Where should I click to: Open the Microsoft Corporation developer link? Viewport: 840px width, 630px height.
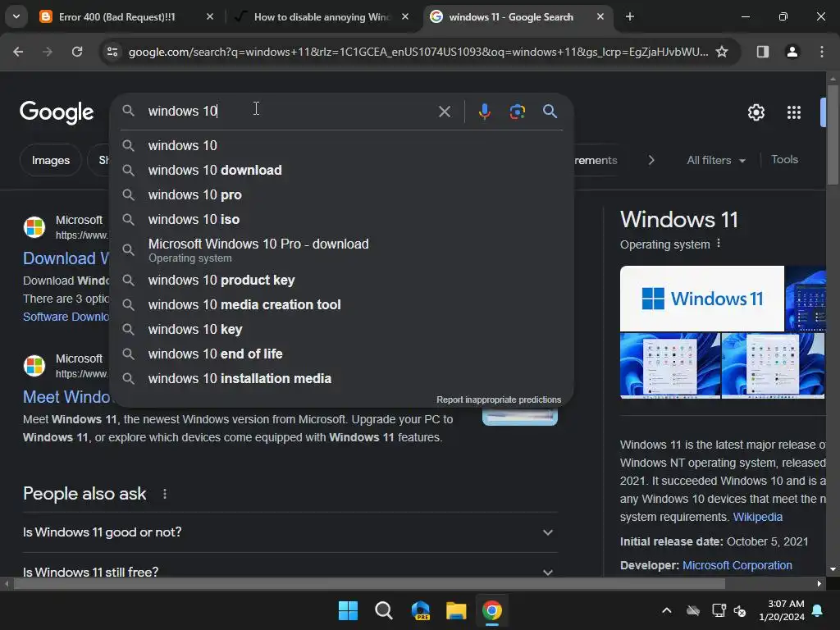click(x=737, y=565)
